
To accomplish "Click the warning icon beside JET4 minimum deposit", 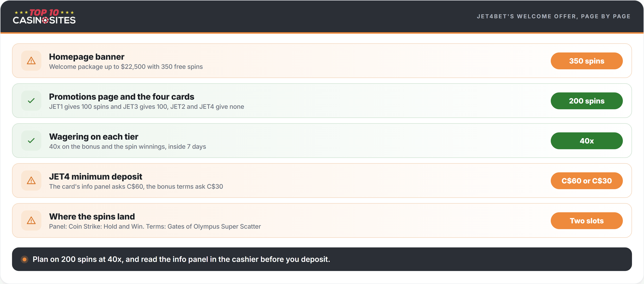I will click(31, 181).
